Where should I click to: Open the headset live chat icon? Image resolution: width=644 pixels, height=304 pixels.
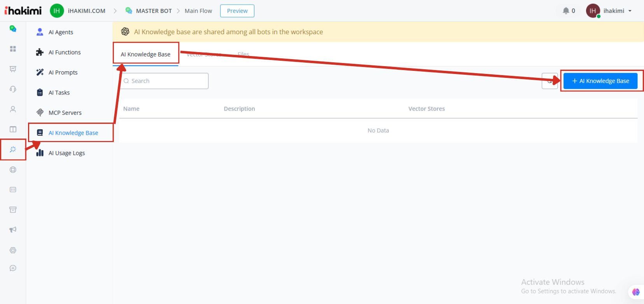13,89
